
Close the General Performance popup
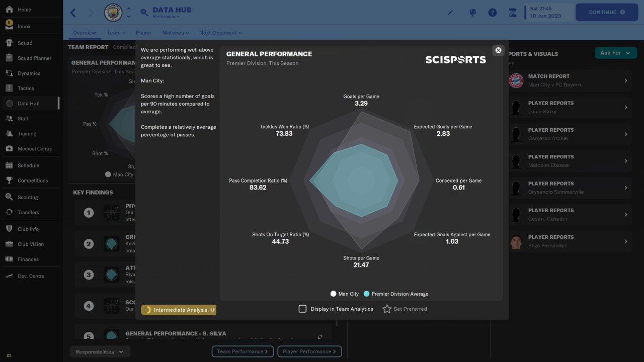498,50
